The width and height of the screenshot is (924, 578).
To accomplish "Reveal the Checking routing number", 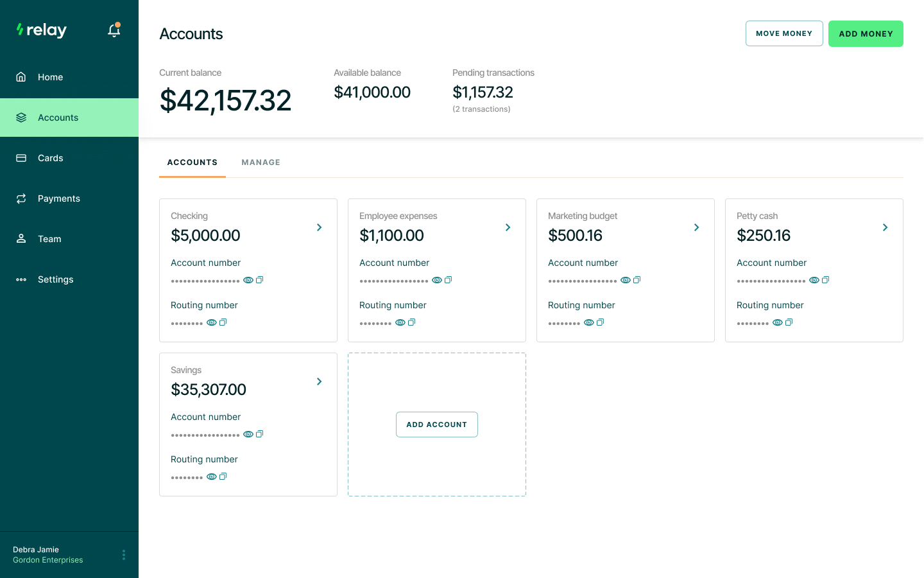I will [x=212, y=322].
